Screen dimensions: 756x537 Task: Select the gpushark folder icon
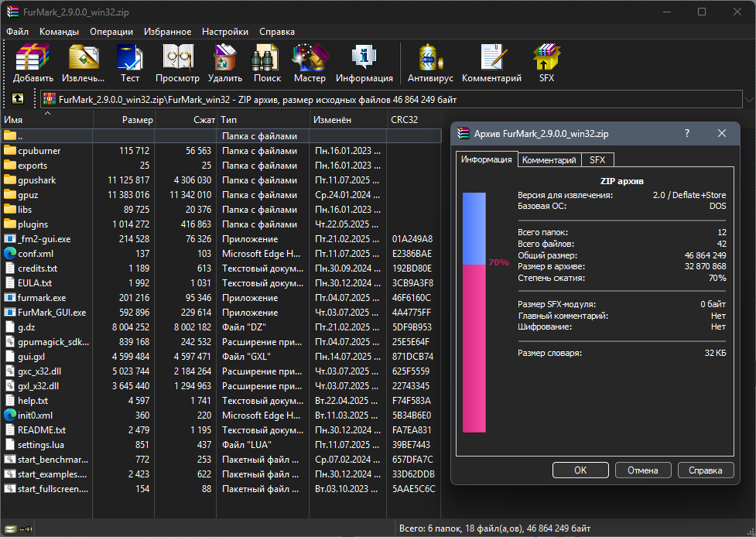pyautogui.click(x=9, y=180)
